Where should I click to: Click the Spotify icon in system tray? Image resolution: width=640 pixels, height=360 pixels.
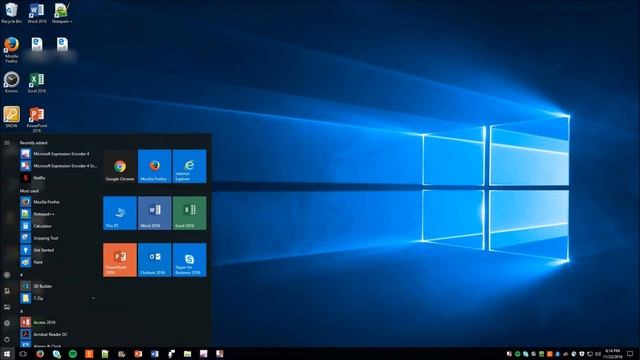[x=518, y=354]
